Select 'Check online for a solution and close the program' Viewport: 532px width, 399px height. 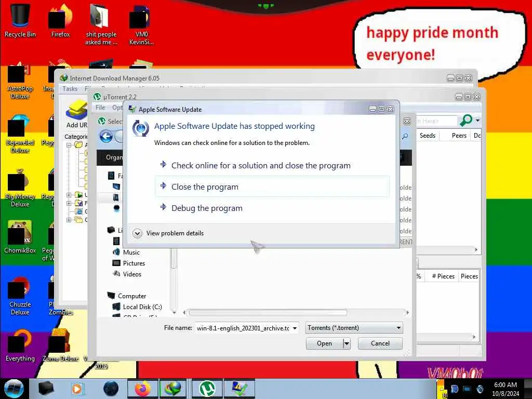coord(272,166)
